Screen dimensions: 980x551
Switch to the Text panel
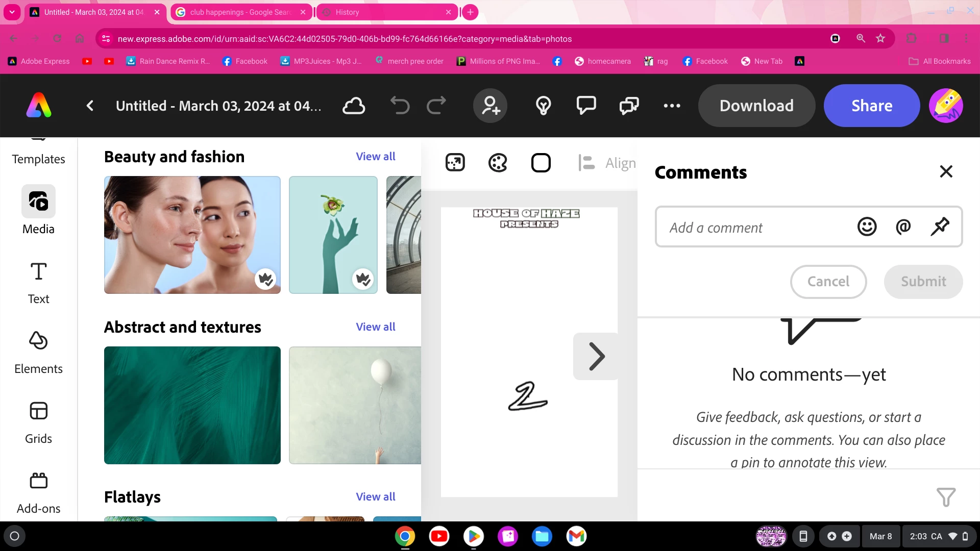point(38,283)
